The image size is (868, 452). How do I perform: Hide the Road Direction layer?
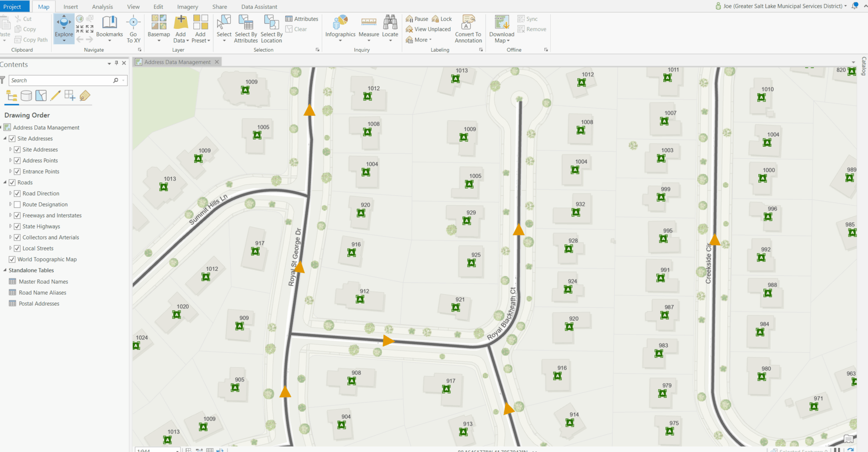point(17,194)
